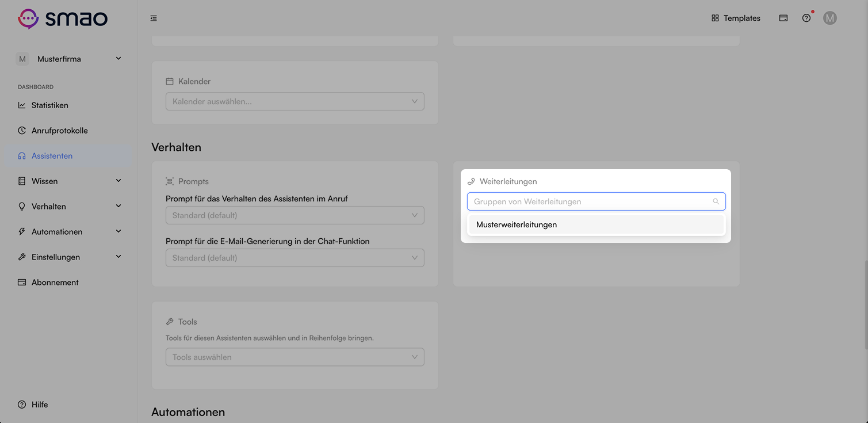Click the Wissen book icon

22,181
